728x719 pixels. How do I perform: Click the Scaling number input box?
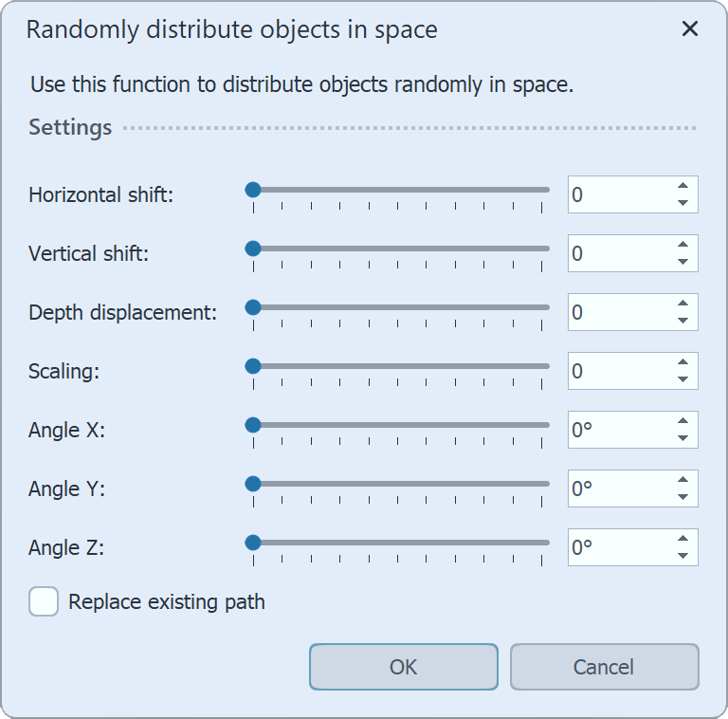616,371
